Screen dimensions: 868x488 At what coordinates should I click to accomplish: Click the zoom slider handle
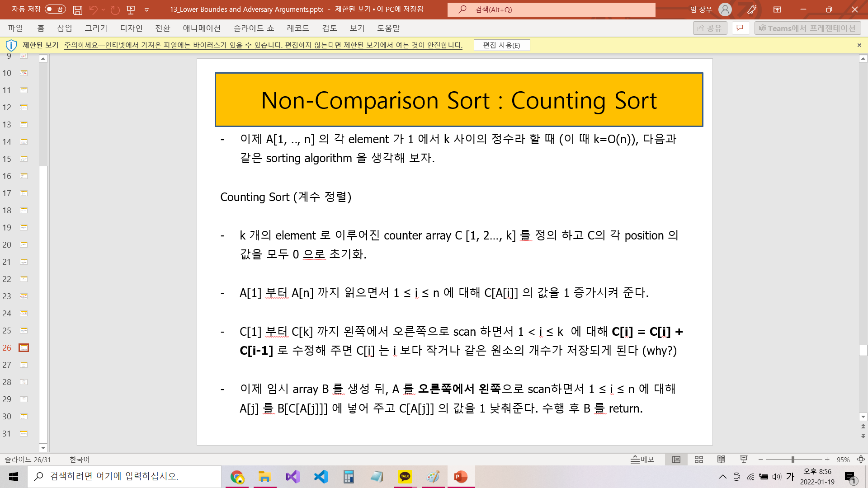793,460
